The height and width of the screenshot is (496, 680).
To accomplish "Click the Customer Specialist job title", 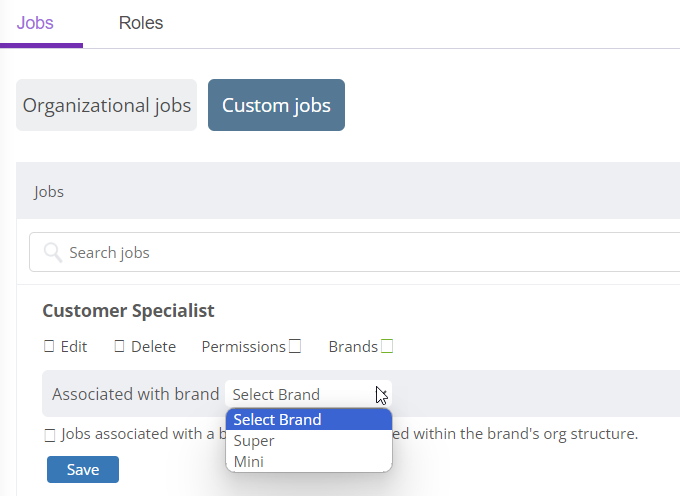I will (128, 311).
